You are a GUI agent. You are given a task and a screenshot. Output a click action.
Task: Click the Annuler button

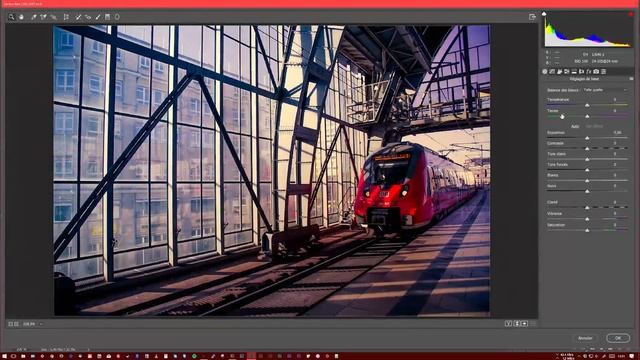tap(585, 338)
